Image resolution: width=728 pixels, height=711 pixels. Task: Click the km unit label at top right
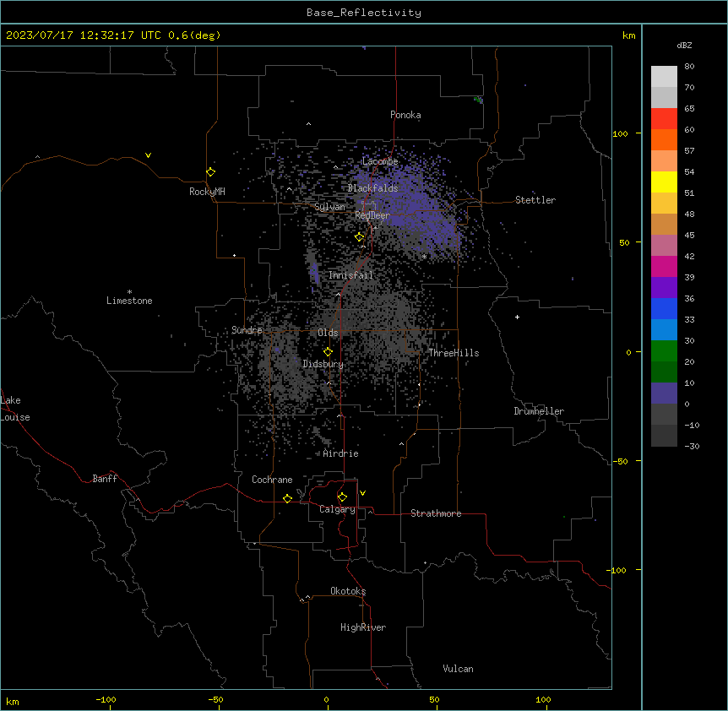[628, 35]
